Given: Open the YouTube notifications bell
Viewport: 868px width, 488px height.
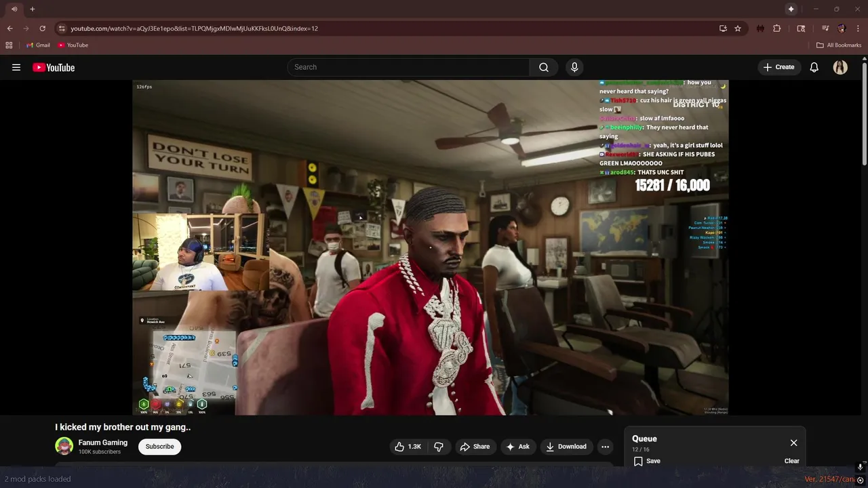Looking at the screenshot, I should pyautogui.click(x=814, y=67).
